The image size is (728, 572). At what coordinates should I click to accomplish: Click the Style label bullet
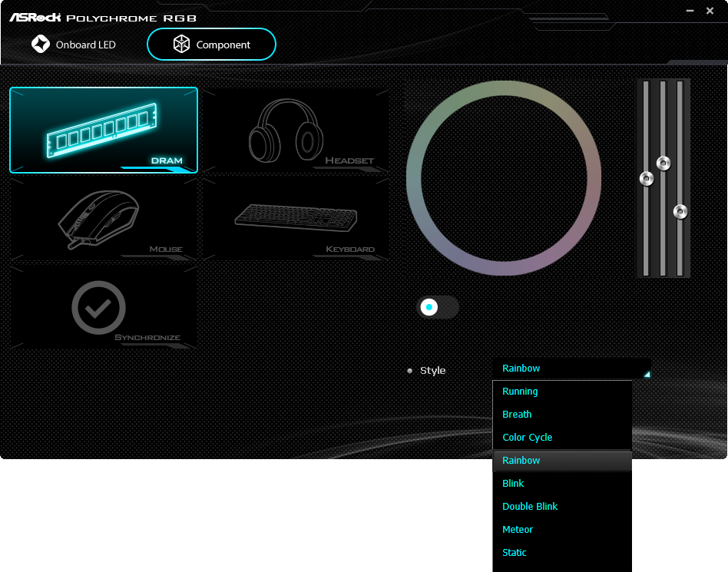click(x=409, y=371)
